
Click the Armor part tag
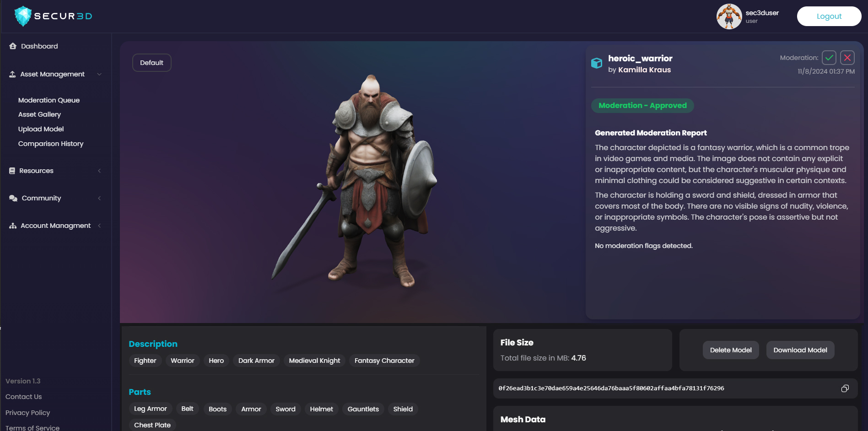tap(251, 409)
